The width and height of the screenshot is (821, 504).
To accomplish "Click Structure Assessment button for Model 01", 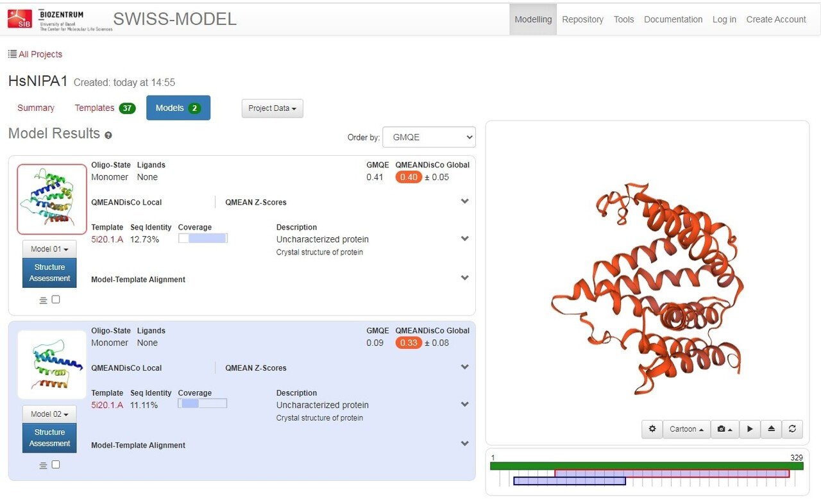I will point(49,273).
